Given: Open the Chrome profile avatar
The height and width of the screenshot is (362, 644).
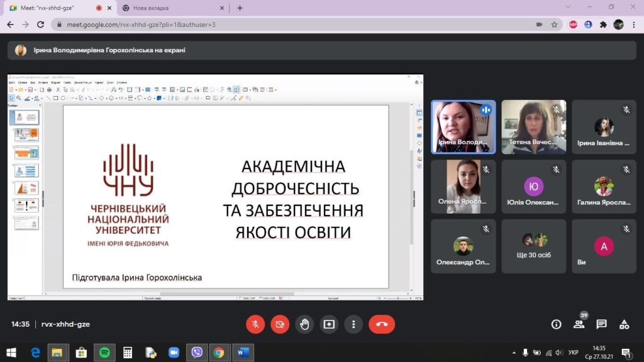Looking at the screenshot, I should [x=618, y=25].
